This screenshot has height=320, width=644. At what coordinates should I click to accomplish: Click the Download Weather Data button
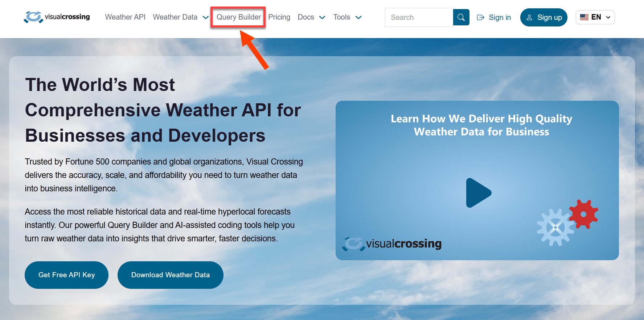(x=171, y=275)
